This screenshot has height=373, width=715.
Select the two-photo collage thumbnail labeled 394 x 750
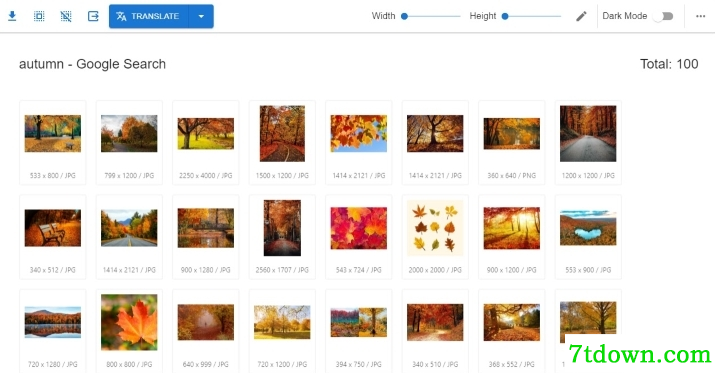point(359,322)
